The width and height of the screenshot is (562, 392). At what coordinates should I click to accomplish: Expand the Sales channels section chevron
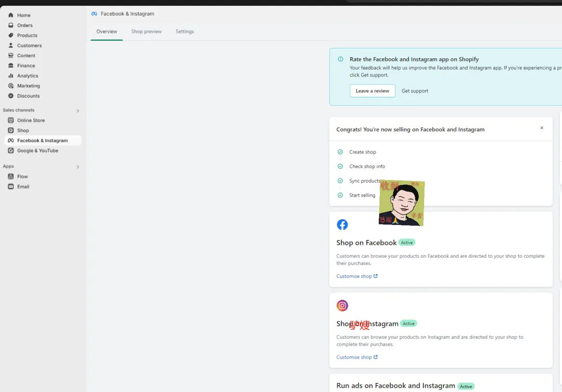pos(78,110)
